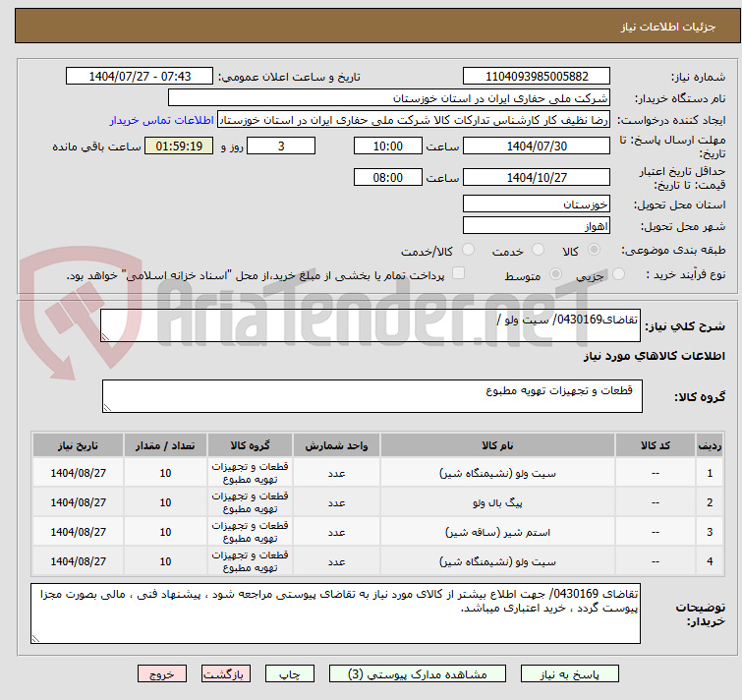Open اطلاعات تماس خریدار link

(162, 120)
